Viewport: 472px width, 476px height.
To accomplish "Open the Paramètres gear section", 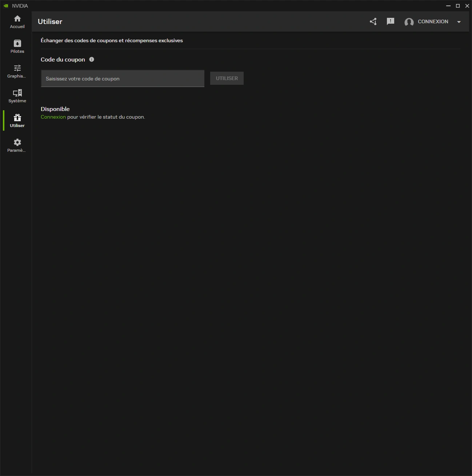I will [x=17, y=146].
